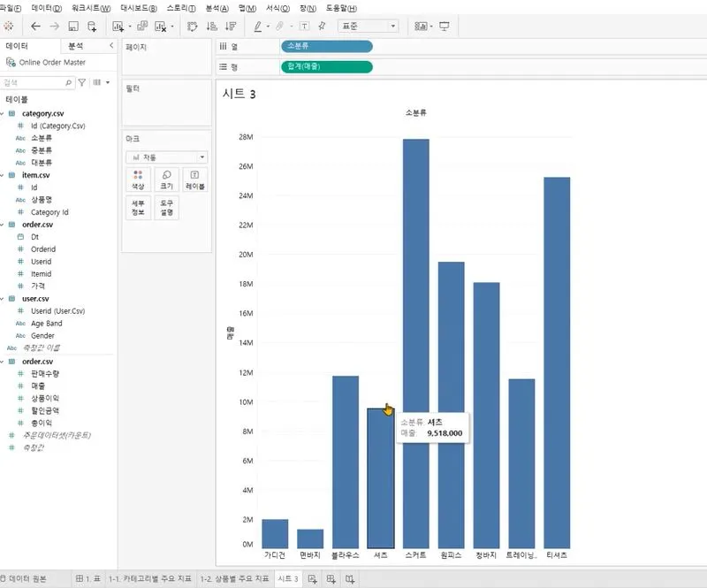Open the highlight pen dropdown arrow
This screenshot has height=588, width=707.
268,27
